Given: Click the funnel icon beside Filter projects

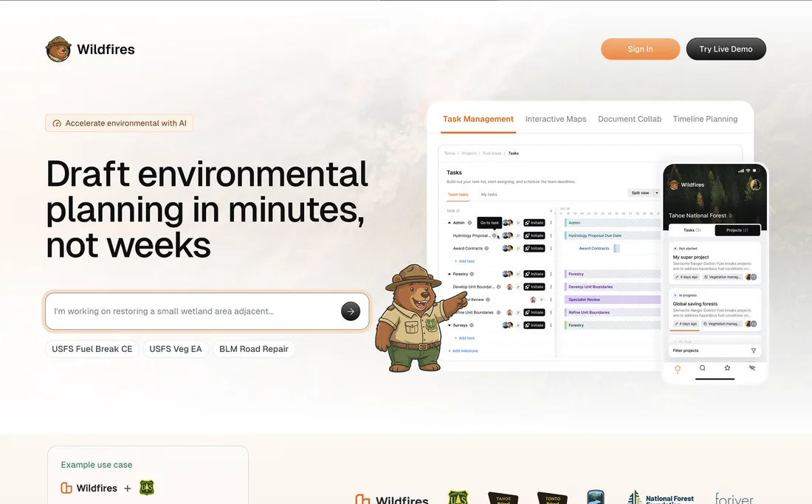Looking at the screenshot, I should click(x=754, y=351).
